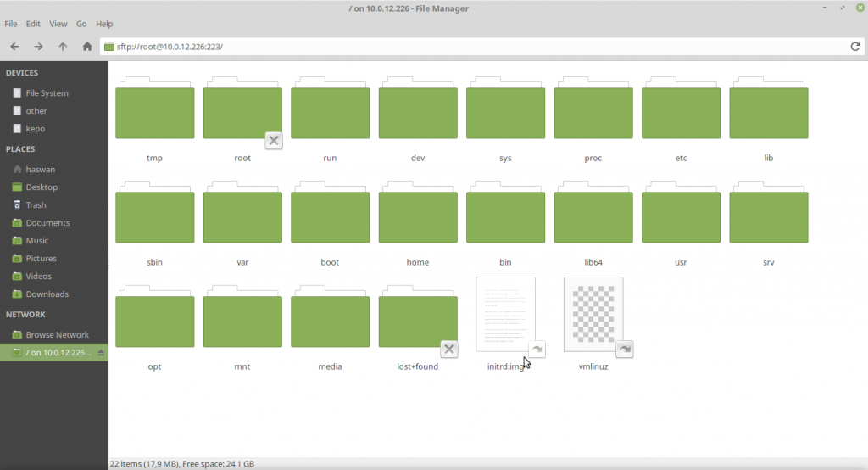The width and height of the screenshot is (868, 470).
Task: Open the other device in the sidebar
Action: (53, 111)
